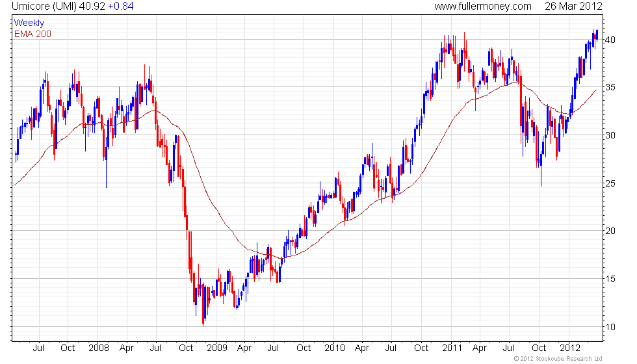Click the 35 price axis label
The height and width of the screenshot is (364, 637).
[x=610, y=87]
